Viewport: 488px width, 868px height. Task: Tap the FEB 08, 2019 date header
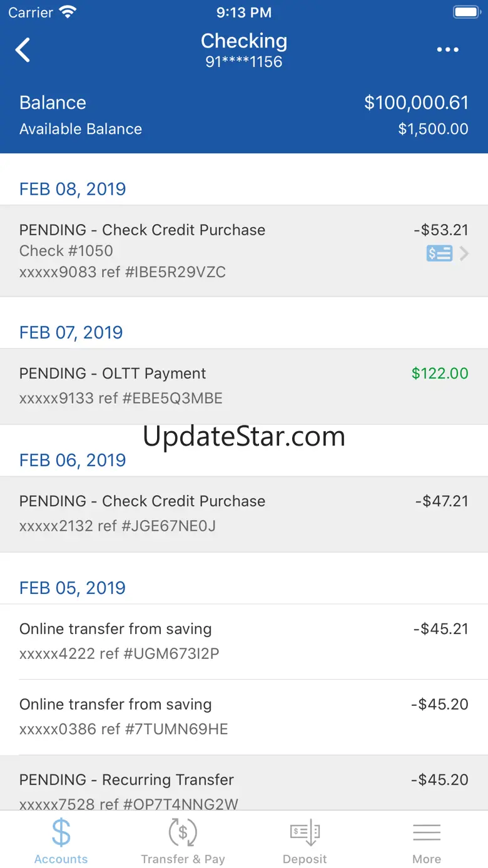pyautogui.click(x=73, y=189)
